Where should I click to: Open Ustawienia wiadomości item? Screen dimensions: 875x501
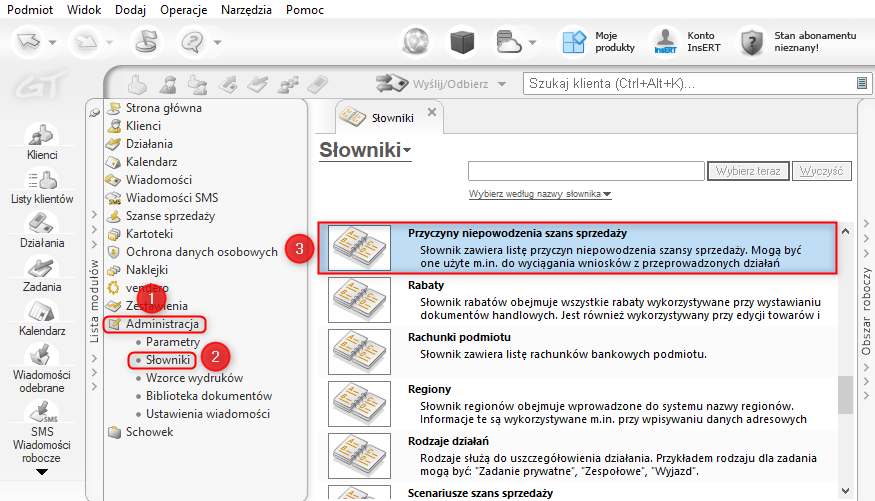pos(208,413)
